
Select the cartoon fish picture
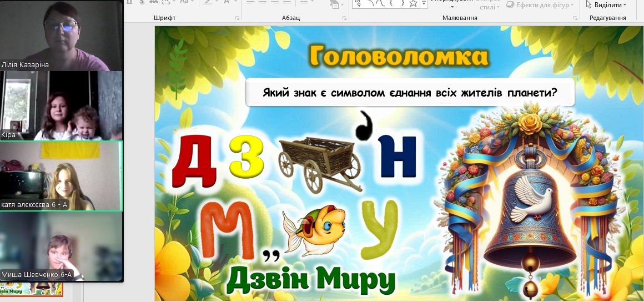tap(314, 230)
